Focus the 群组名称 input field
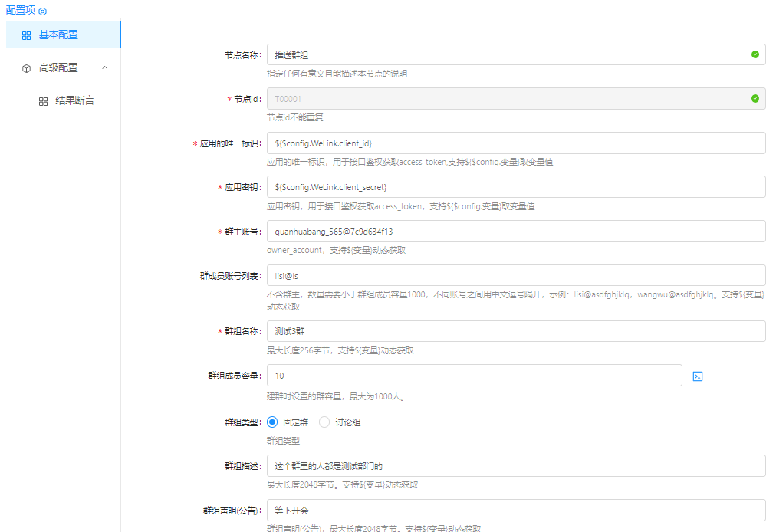Viewport: 776px width, 532px height. pyautogui.click(x=515, y=331)
